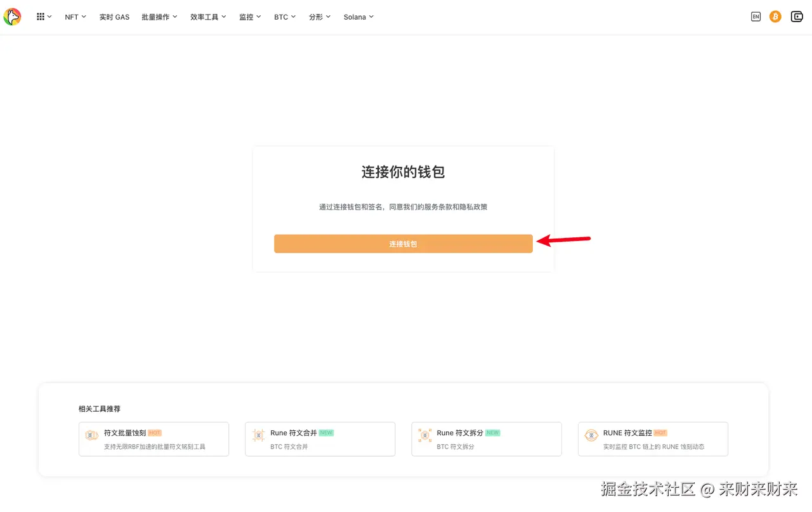Image resolution: width=812 pixels, height=512 pixels.
Task: Open the 符文批量蚀刻 recommended tool card
Action: click(x=154, y=438)
